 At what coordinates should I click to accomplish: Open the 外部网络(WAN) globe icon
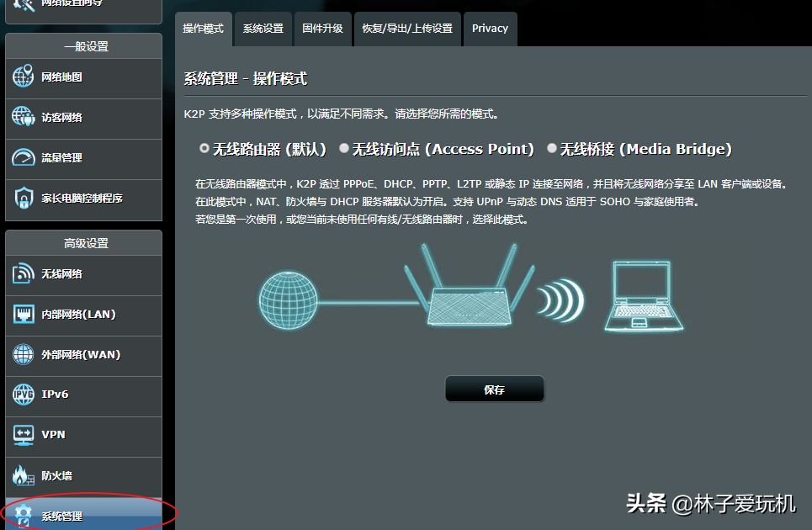(24, 354)
